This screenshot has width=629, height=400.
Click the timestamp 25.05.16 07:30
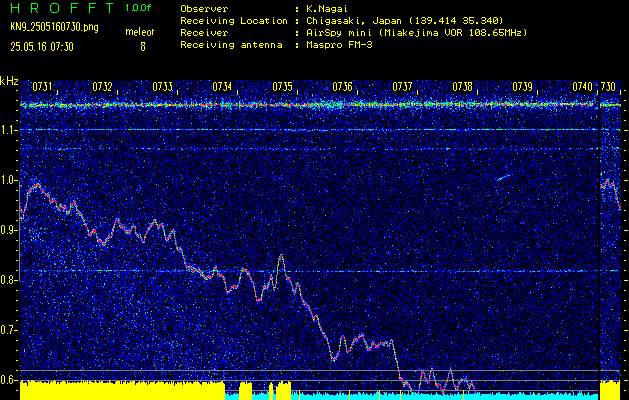(x=42, y=47)
